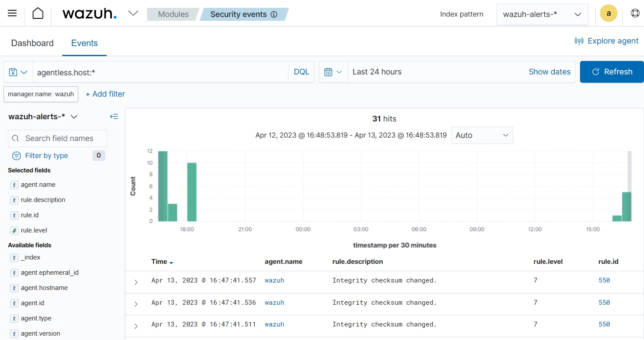
Task: Open the wazuh-alerts-* sidebar index dropdown
Action: pyautogui.click(x=43, y=116)
